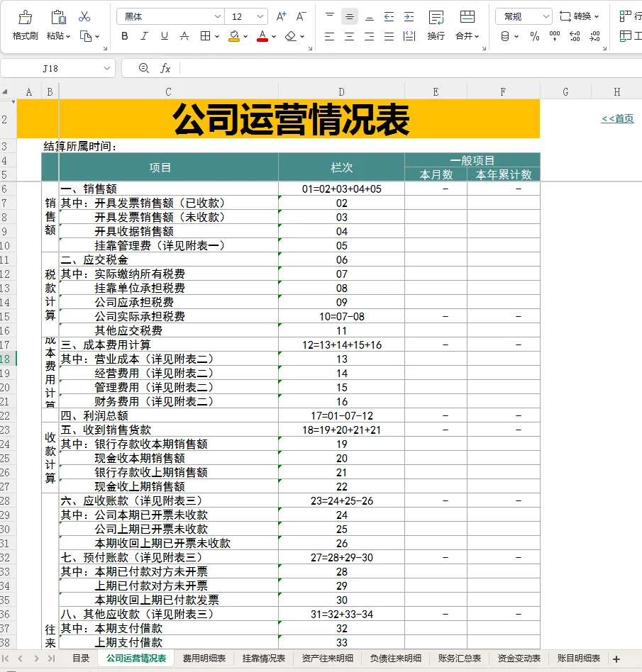Click the Wrap Text (换行) button
Viewport: 642px width, 672px height.
(436, 26)
